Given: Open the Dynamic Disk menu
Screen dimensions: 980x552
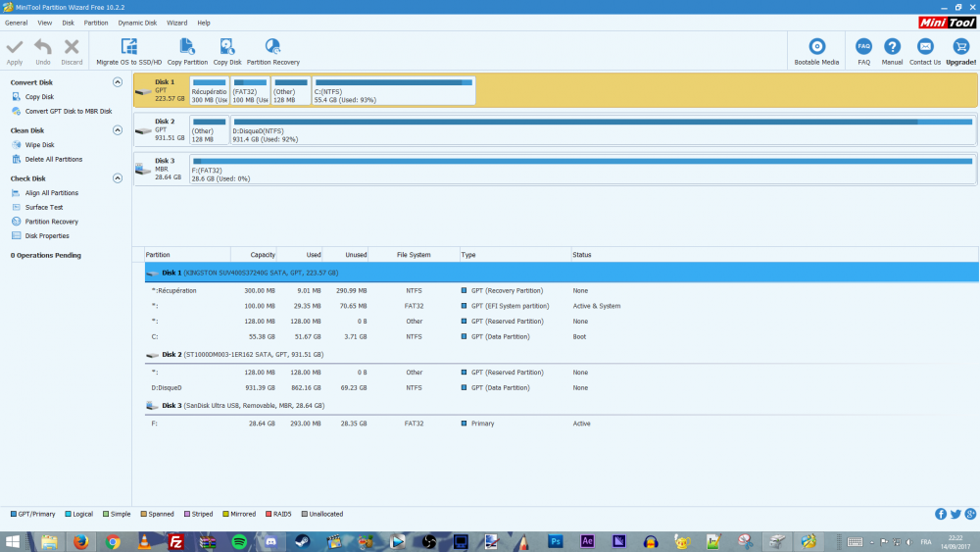Looking at the screenshot, I should tap(137, 23).
